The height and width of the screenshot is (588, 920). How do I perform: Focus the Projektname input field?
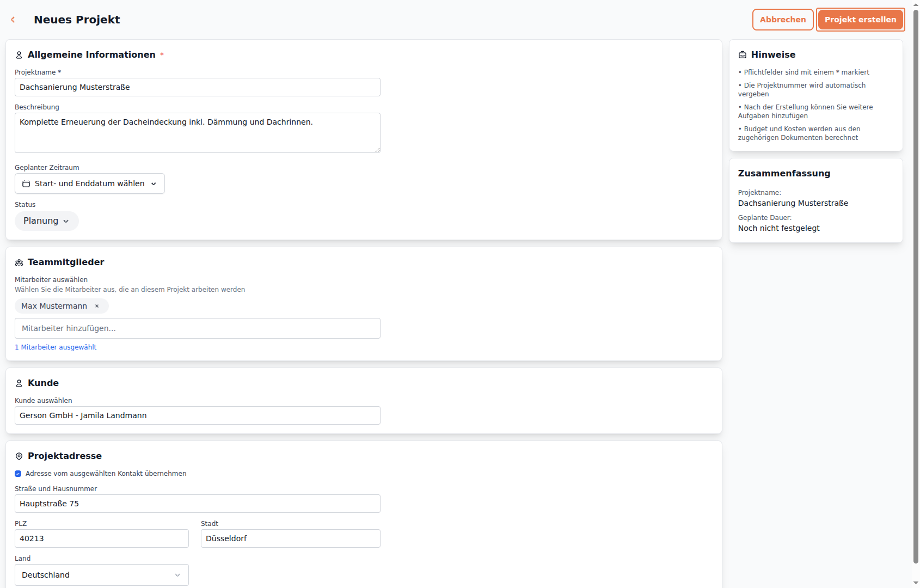197,87
